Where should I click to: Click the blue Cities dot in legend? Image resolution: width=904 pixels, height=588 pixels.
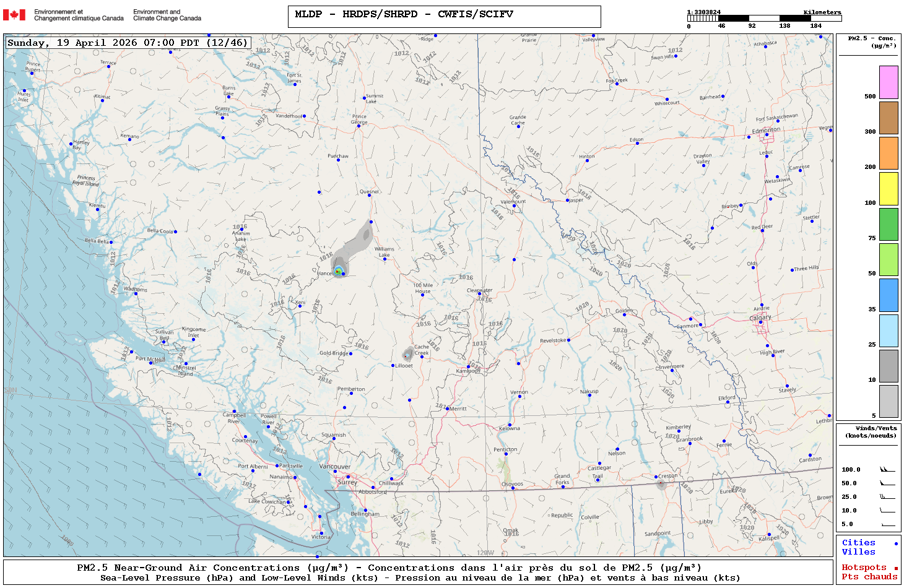pos(895,543)
